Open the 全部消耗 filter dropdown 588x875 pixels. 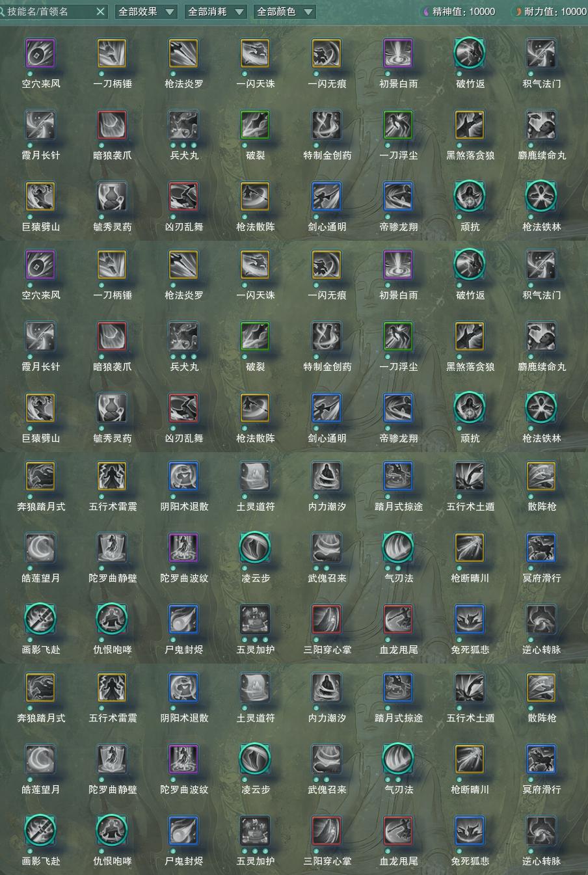[216, 12]
